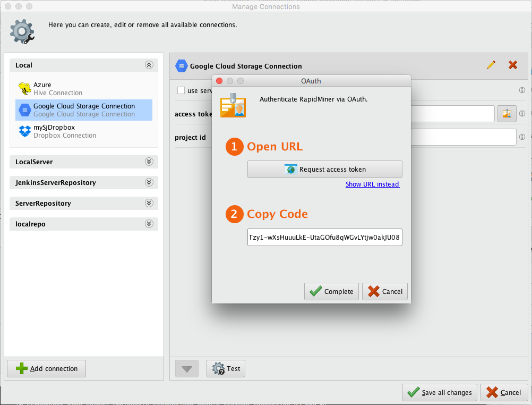Click Show URL instead link

(x=372, y=184)
